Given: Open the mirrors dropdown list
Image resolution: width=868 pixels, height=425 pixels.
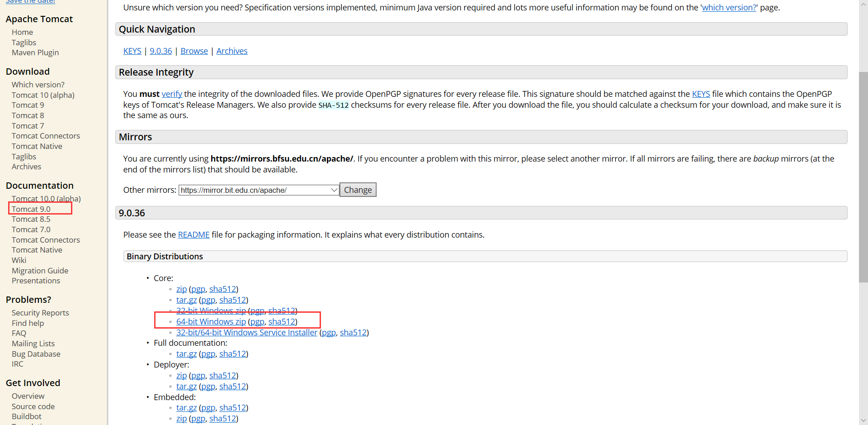Looking at the screenshot, I should 259,190.
